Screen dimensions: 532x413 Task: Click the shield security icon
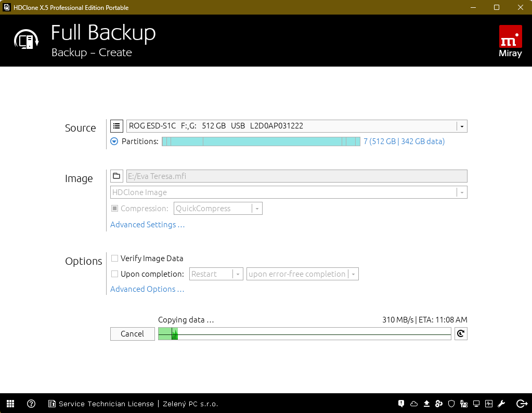pos(451,404)
